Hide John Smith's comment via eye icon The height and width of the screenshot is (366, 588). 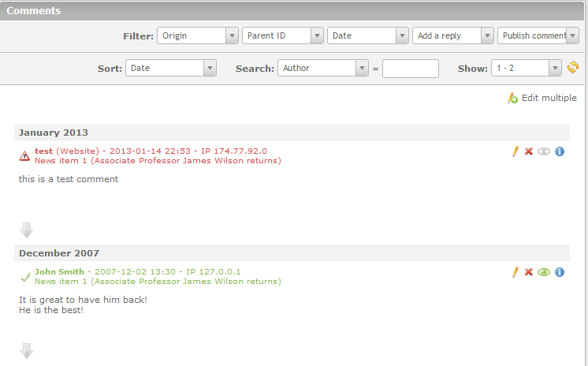543,272
